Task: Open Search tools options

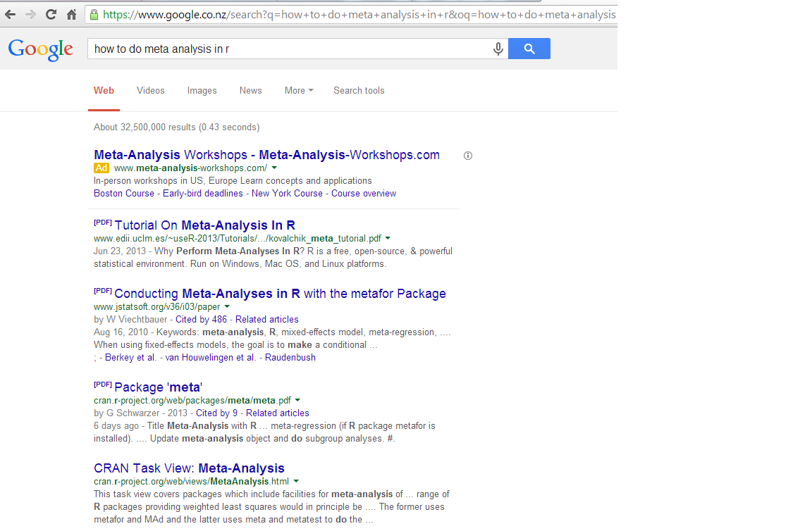Action: click(359, 91)
